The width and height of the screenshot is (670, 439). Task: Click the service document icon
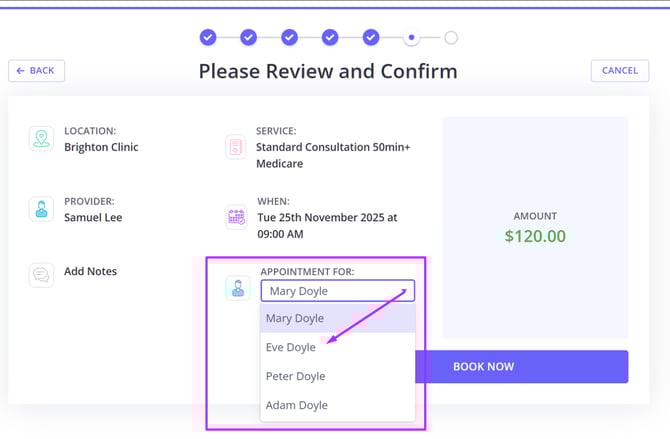(x=236, y=147)
